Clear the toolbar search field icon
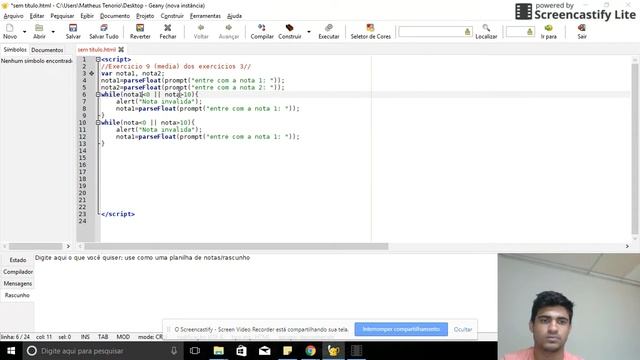640x360 pixels. click(467, 31)
